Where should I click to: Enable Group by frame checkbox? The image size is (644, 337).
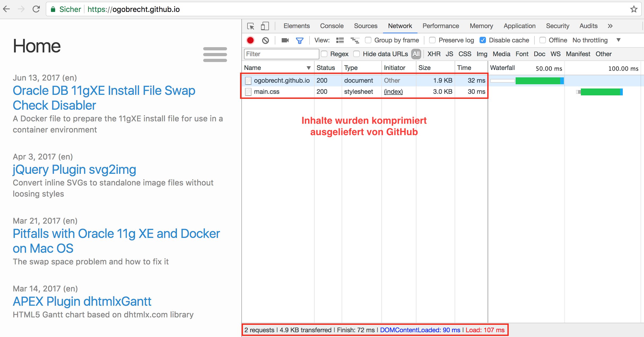(368, 40)
